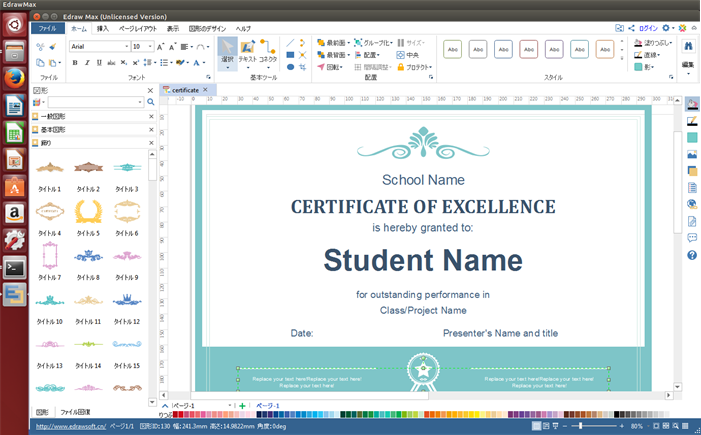Toggle italic text formatting
701x435 pixels.
coord(87,63)
